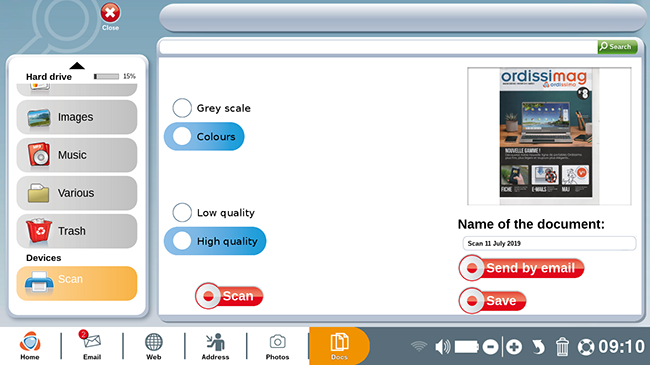The image size is (650, 365).
Task: Choose High quality scan setting
Action: coord(215,241)
